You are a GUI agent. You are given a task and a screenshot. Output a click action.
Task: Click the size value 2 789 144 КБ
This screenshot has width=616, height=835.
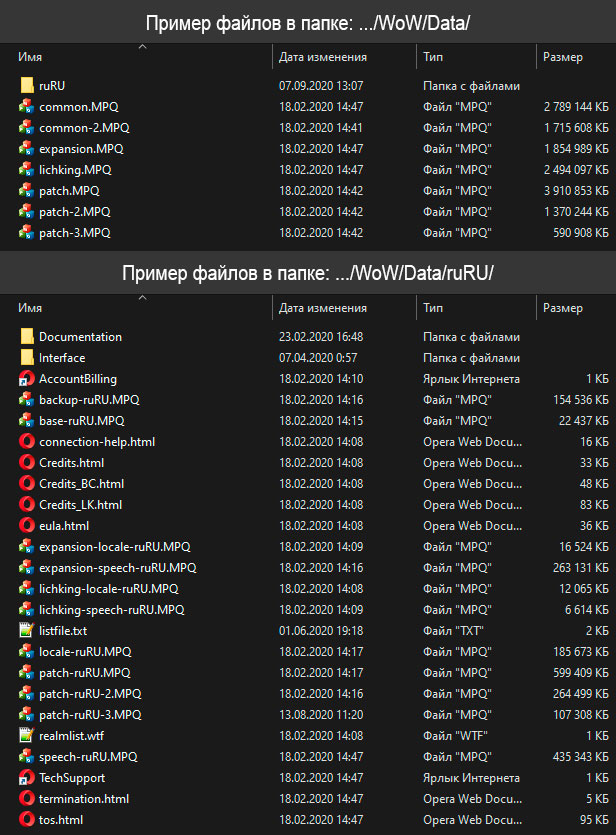click(576, 107)
